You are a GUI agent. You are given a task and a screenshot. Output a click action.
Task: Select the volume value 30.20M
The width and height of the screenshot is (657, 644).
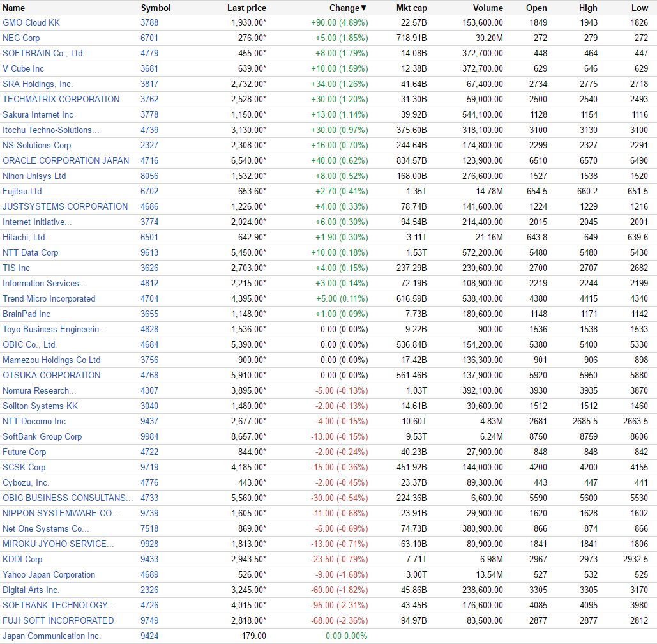[x=489, y=38]
